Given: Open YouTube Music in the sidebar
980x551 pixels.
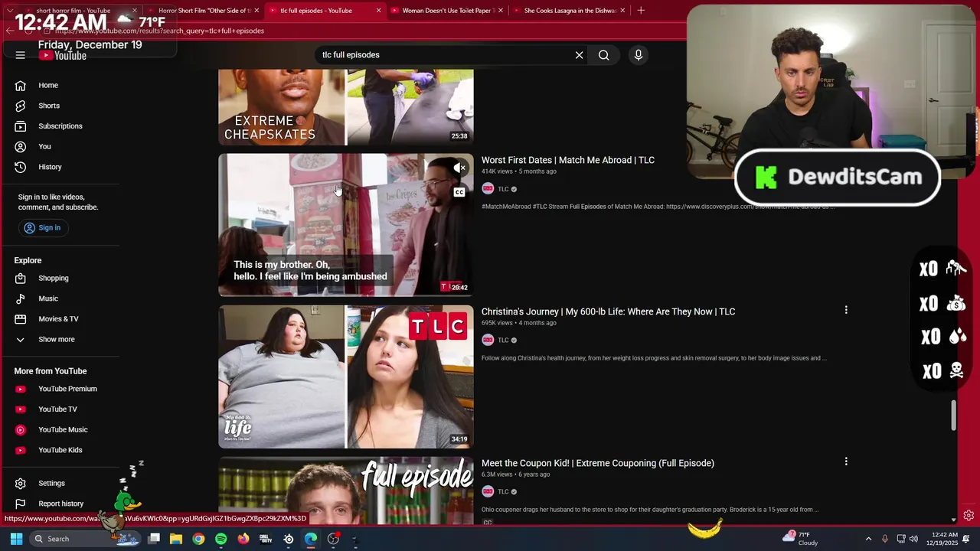Looking at the screenshot, I should pyautogui.click(x=61, y=430).
